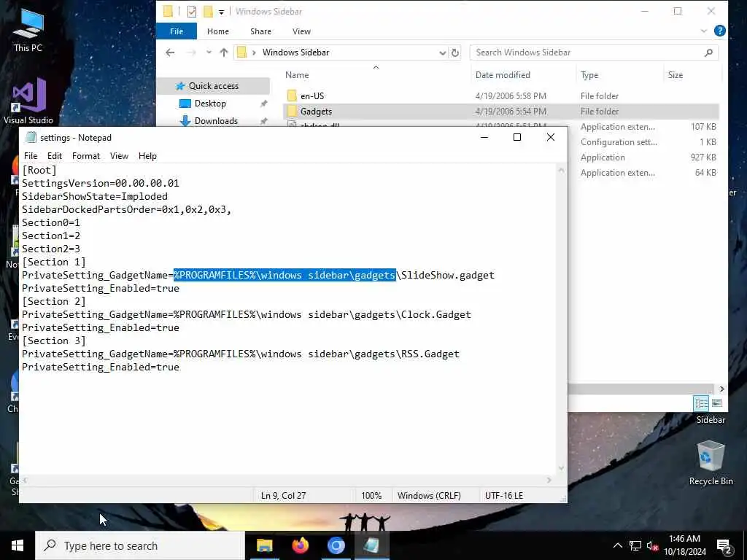Open File Explorer from the taskbar

point(264,545)
